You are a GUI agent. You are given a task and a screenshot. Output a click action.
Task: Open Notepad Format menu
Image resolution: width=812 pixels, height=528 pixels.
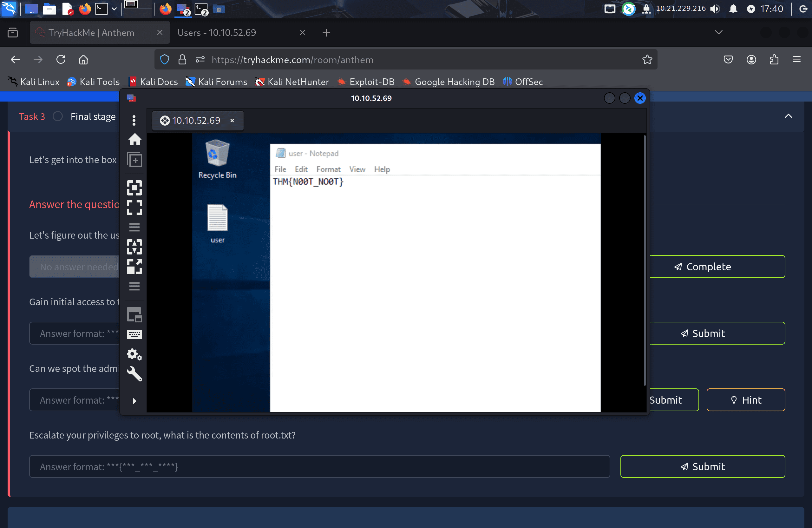click(328, 169)
